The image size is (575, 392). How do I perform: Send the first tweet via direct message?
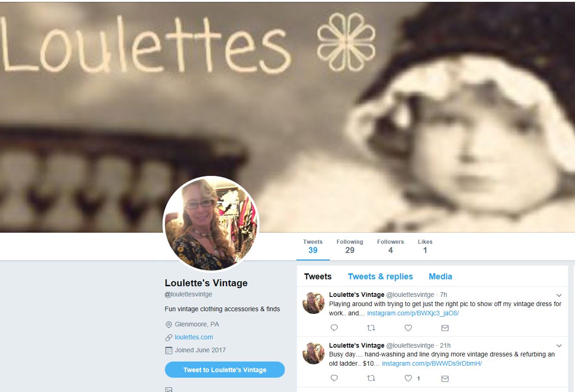click(445, 328)
